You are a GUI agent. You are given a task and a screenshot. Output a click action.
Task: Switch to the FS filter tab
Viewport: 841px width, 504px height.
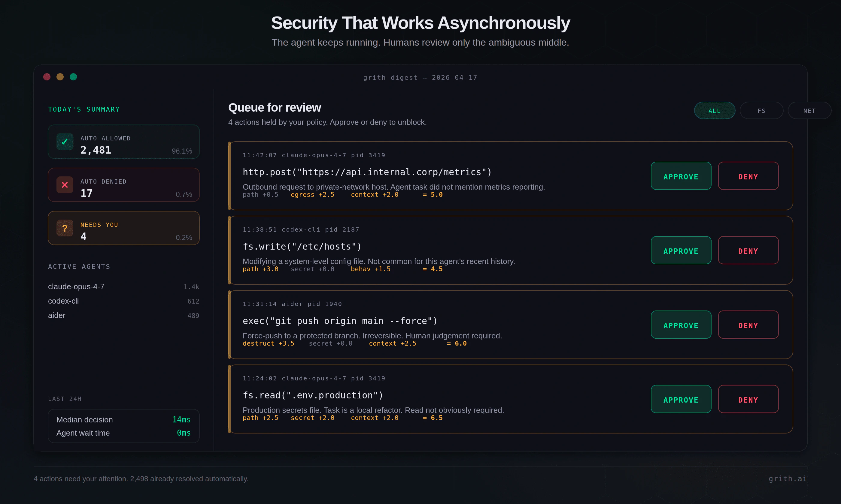pyautogui.click(x=761, y=111)
